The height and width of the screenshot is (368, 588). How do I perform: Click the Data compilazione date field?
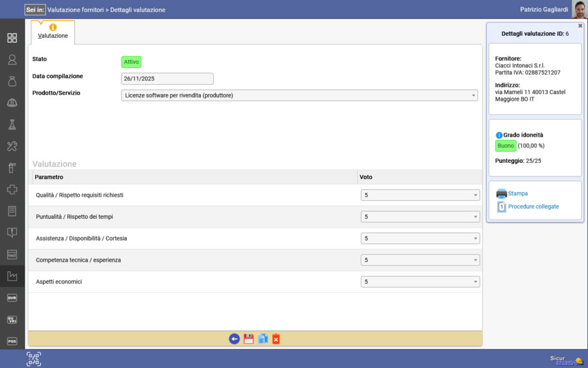167,78
